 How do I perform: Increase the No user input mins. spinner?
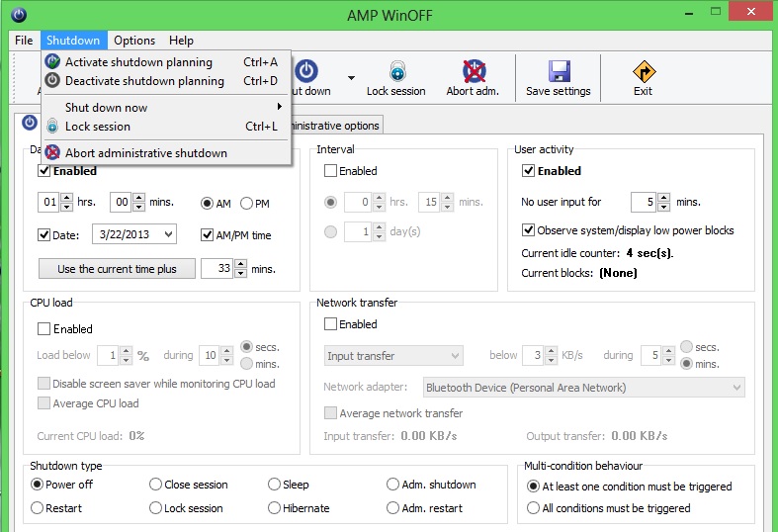664,198
